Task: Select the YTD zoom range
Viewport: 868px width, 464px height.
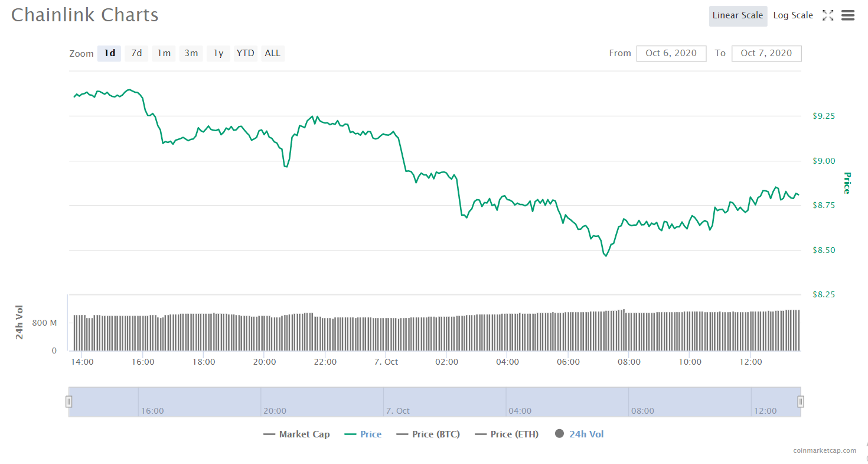Action: click(246, 53)
